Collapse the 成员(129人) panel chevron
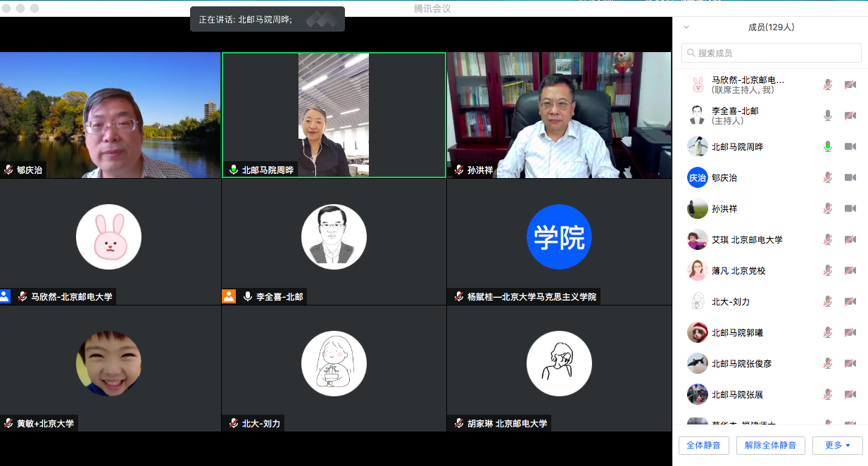868x466 pixels. pyautogui.click(x=686, y=27)
